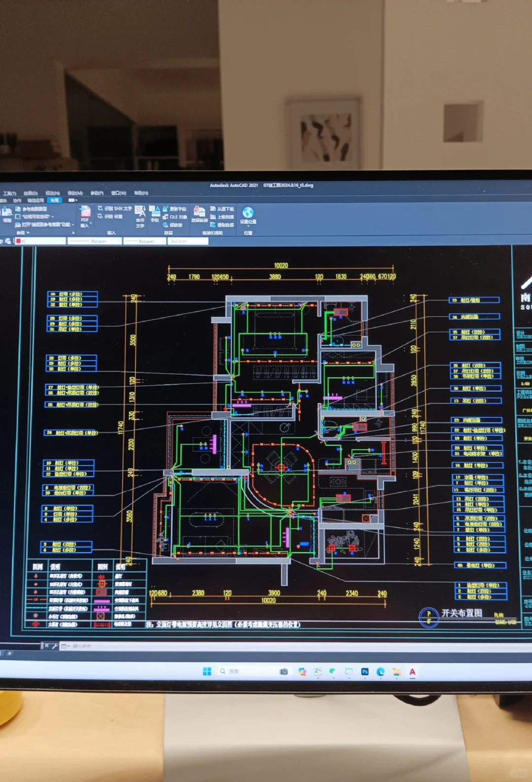The width and height of the screenshot is (532, 782).
Task: Open layer color dropdown with red swatch
Action: coord(40,241)
